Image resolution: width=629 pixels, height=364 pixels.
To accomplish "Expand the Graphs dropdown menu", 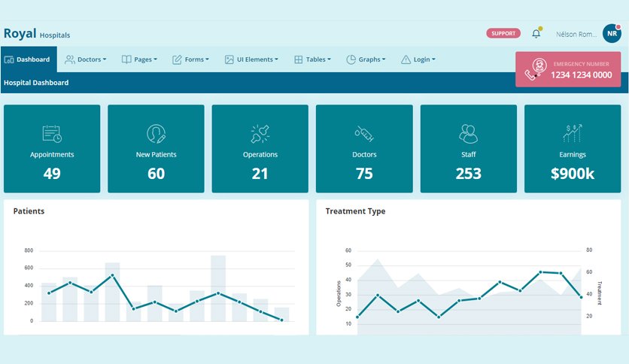I will tap(372, 59).
